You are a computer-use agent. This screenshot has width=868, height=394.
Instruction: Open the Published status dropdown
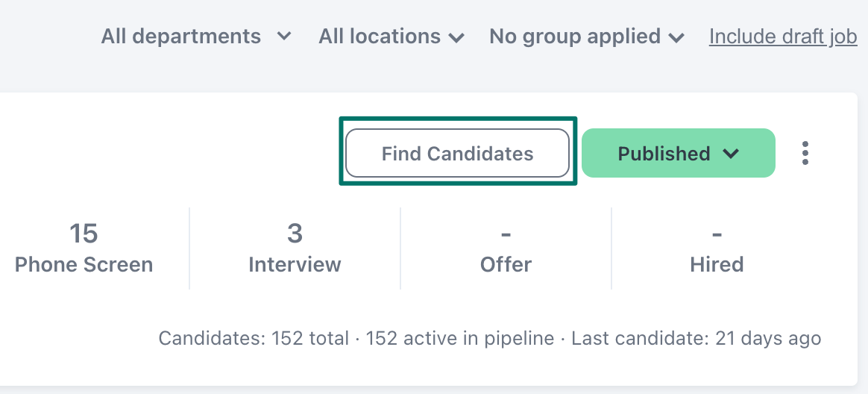click(x=678, y=153)
